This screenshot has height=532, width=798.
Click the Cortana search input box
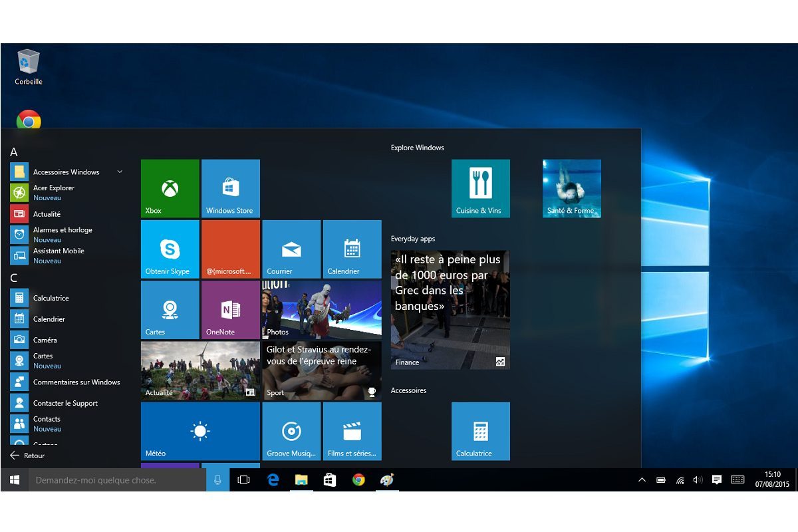tap(116, 480)
